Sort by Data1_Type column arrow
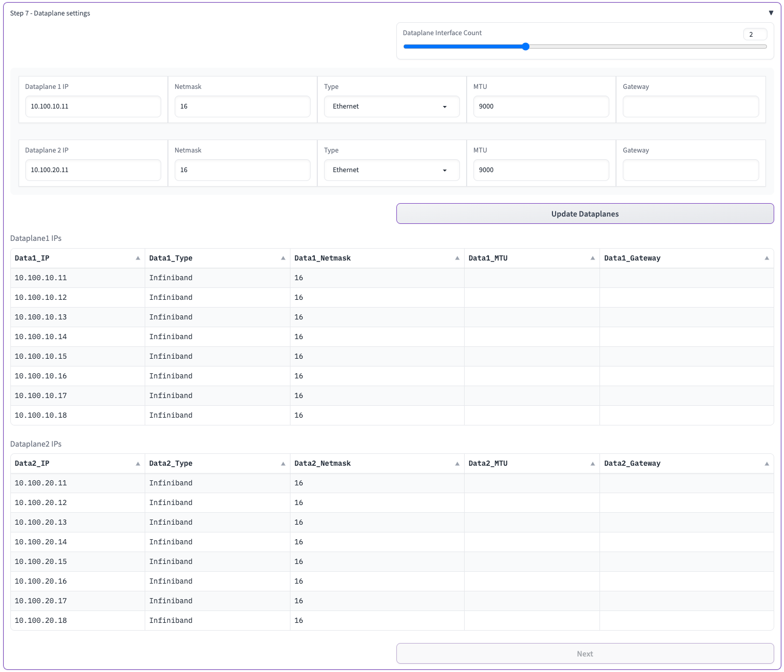Image resolution: width=784 pixels, height=672 pixels. [283, 258]
